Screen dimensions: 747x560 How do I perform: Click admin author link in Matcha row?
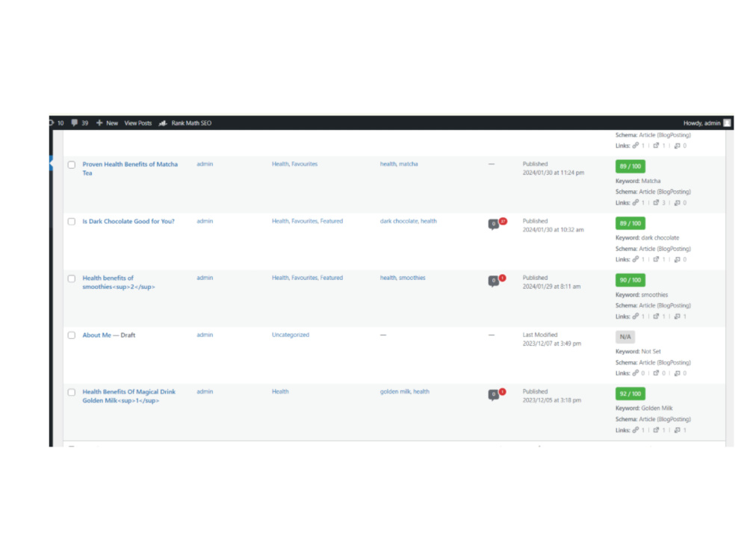pos(205,164)
